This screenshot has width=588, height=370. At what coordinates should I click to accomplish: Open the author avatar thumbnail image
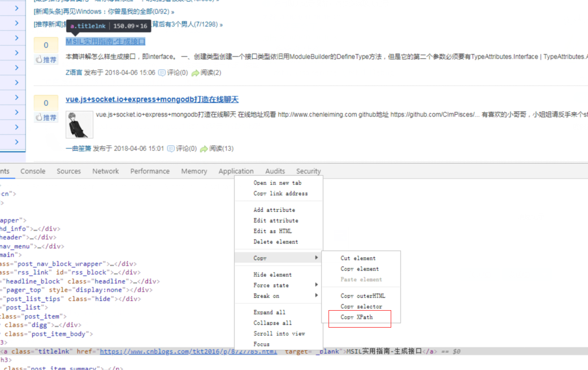pyautogui.click(x=79, y=124)
